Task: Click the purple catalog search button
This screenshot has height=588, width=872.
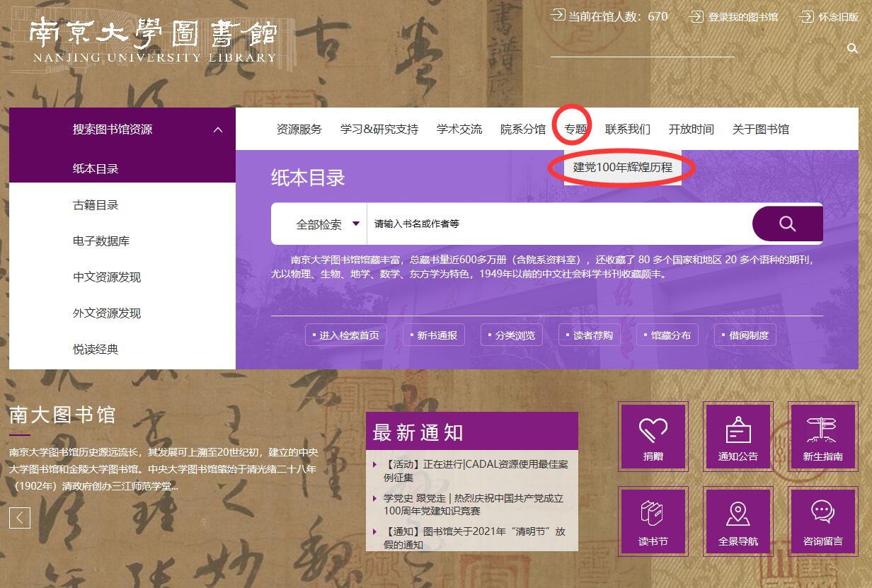Action: coord(787,224)
